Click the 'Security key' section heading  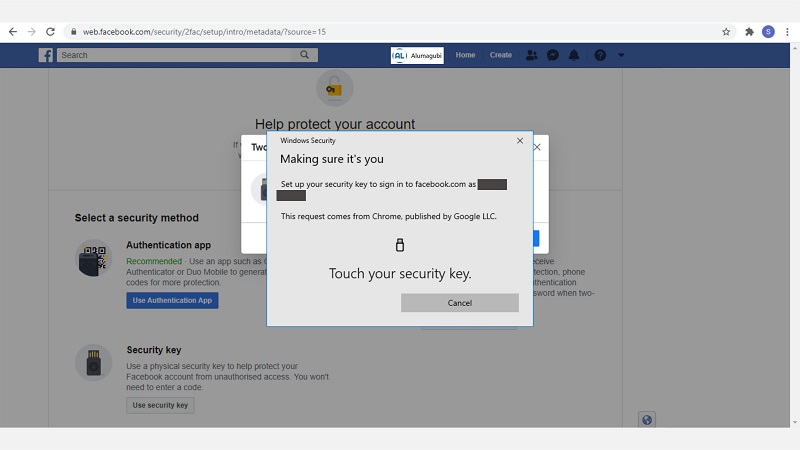click(x=154, y=350)
